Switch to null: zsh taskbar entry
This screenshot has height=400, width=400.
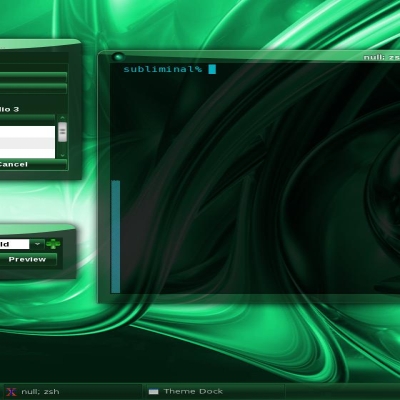pyautogui.click(x=72, y=392)
